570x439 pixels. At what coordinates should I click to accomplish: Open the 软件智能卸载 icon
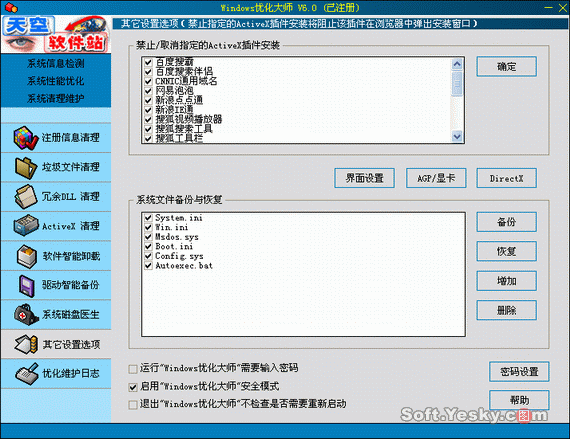click(x=27, y=256)
